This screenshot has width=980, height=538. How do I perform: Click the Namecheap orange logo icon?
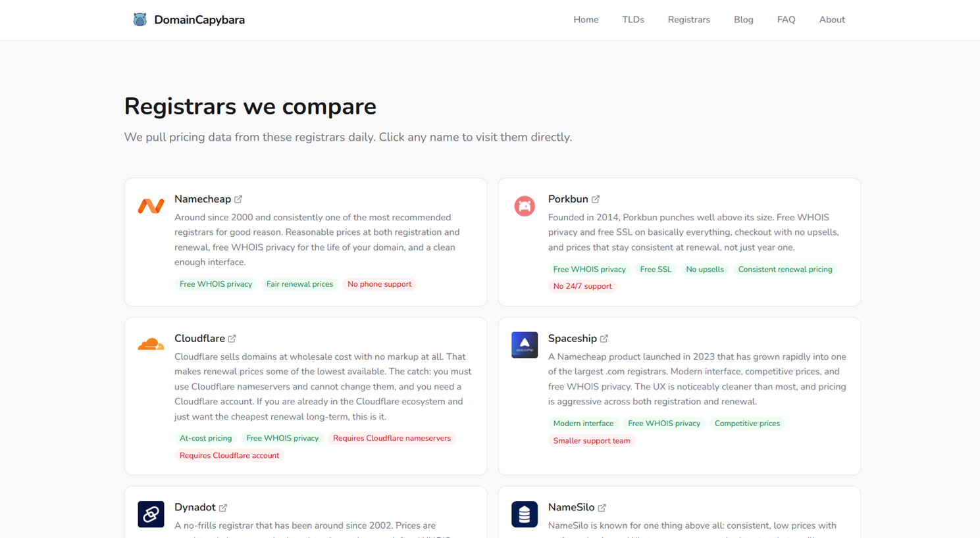(151, 206)
